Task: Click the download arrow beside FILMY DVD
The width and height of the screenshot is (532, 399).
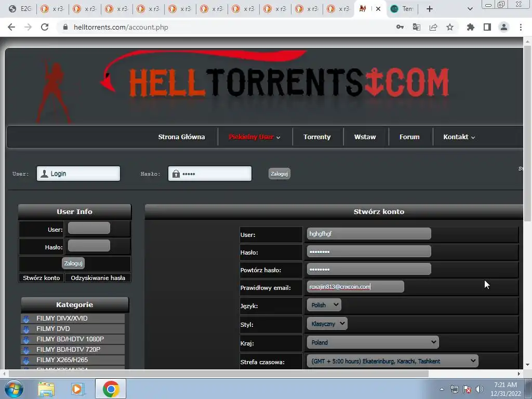Action: pyautogui.click(x=26, y=329)
